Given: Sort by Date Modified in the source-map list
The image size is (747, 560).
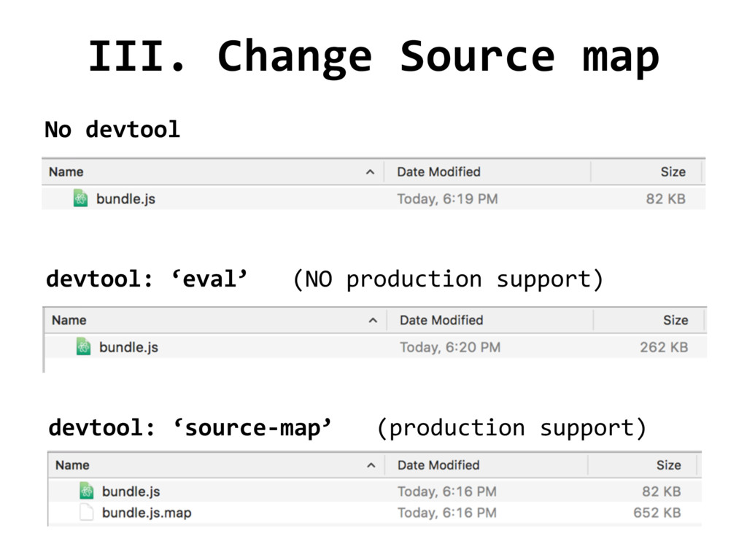Looking at the screenshot, I should point(438,465).
